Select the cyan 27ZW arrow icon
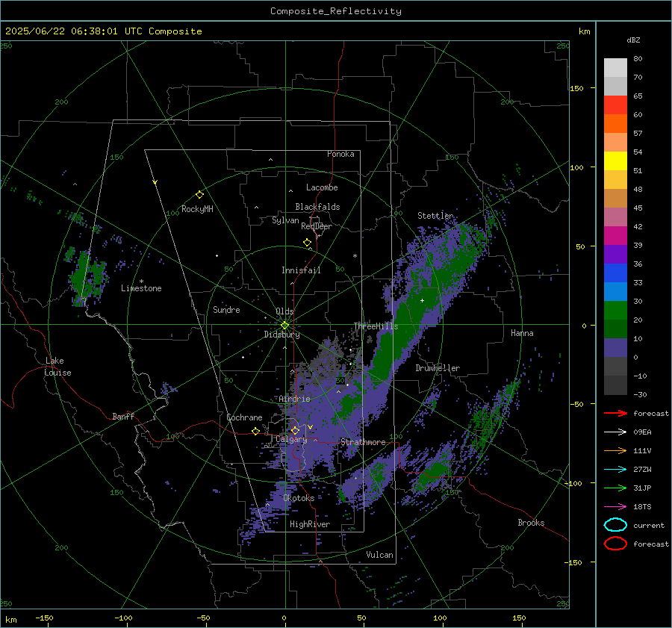Screen dimensions: 672x628 615,470
